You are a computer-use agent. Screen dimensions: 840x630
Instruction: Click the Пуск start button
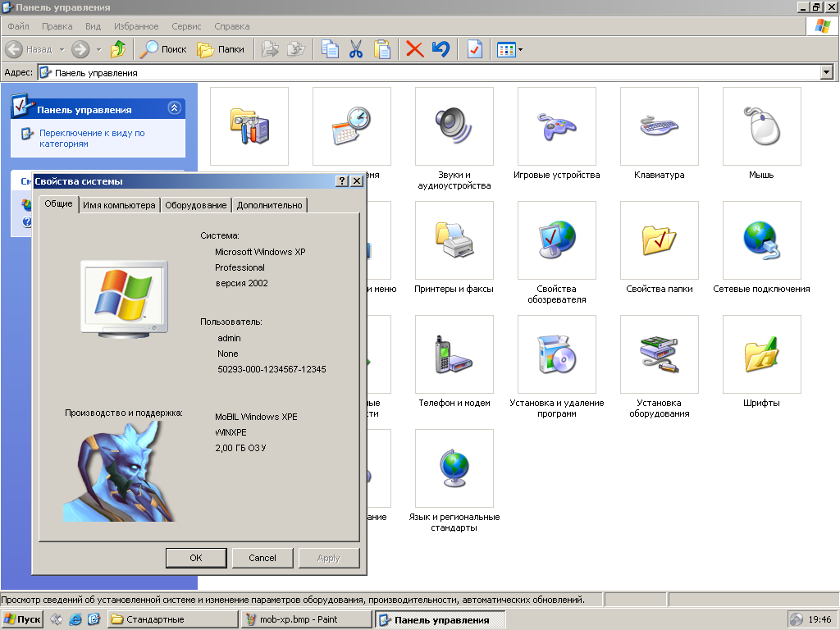point(22,619)
